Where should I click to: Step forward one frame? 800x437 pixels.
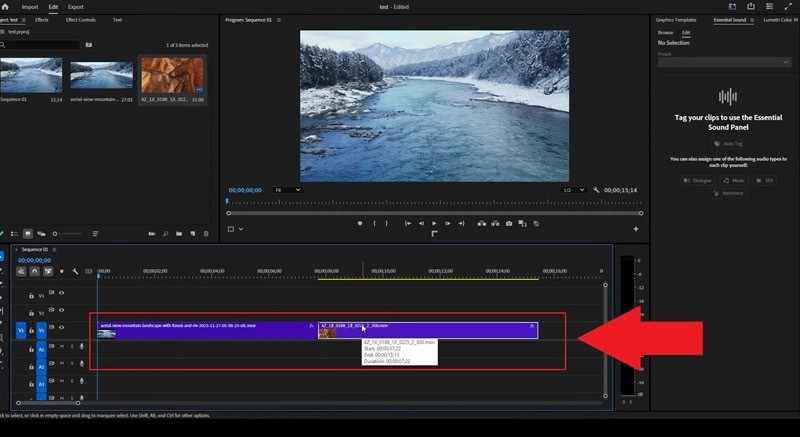click(447, 223)
